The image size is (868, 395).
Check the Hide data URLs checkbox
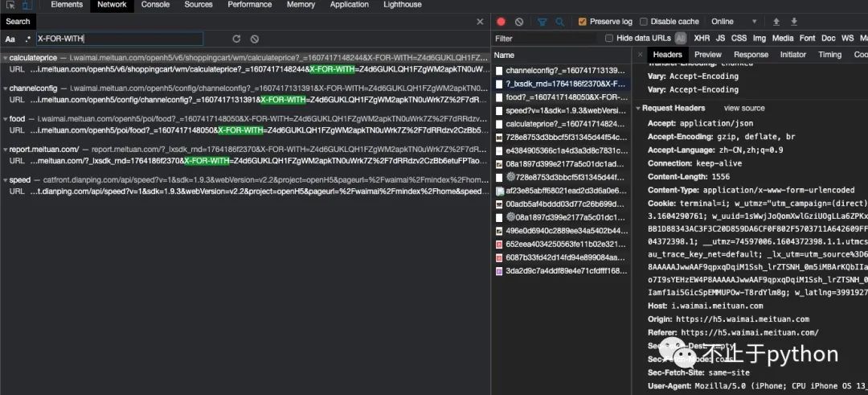click(x=609, y=38)
